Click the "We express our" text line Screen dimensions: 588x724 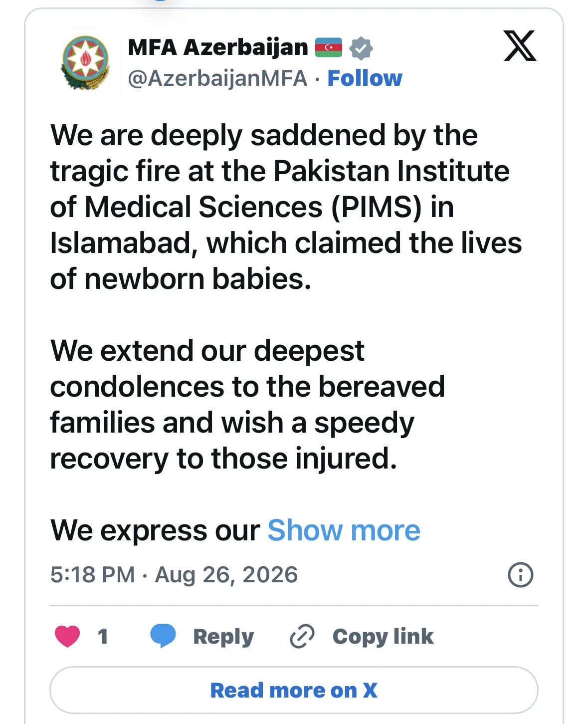click(155, 530)
